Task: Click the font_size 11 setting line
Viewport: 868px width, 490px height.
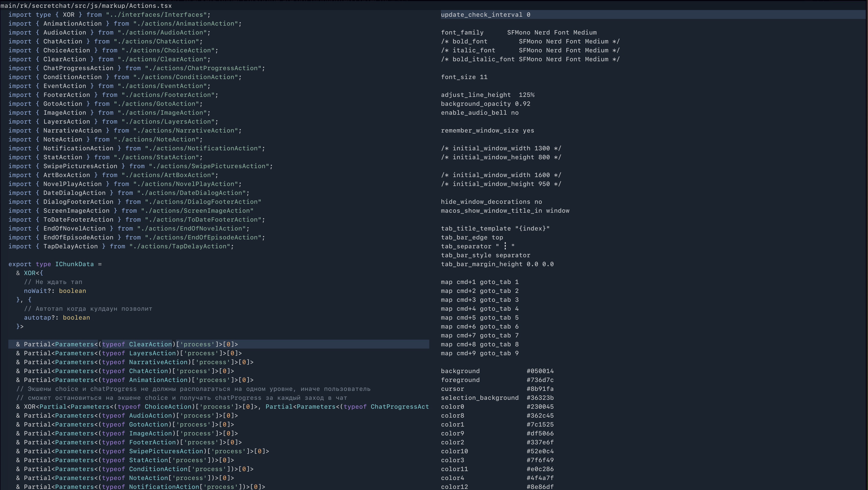Action: point(464,77)
